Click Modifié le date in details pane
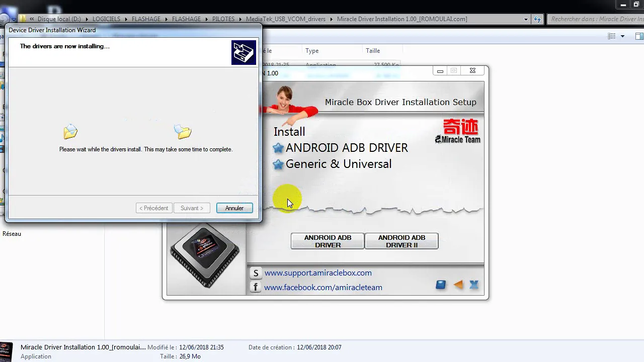The height and width of the screenshot is (362, 644). (201, 347)
